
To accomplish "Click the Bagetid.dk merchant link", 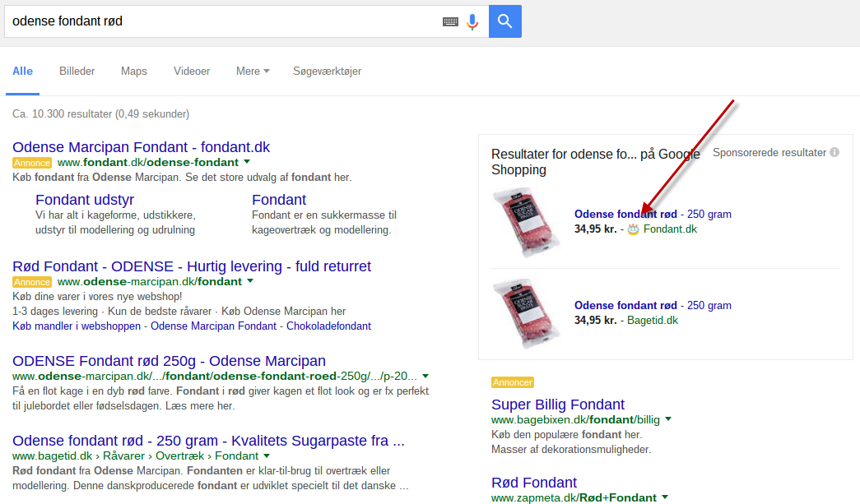I will pyautogui.click(x=652, y=321).
